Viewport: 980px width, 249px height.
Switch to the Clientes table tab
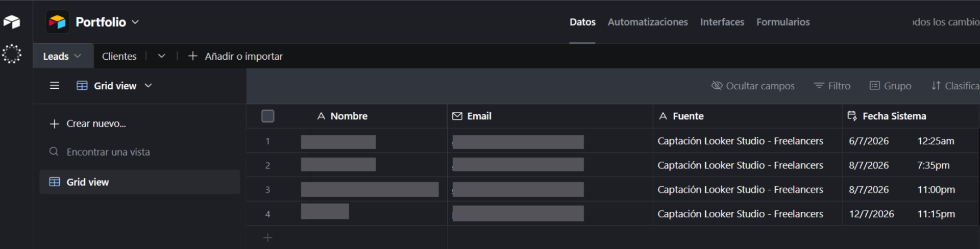pyautogui.click(x=119, y=56)
